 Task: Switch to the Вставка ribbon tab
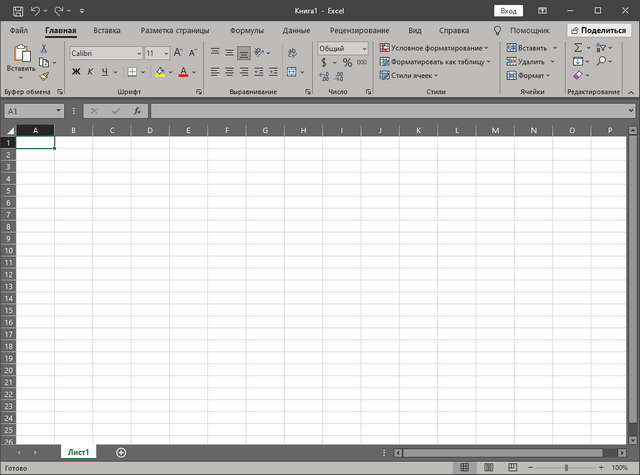107,30
